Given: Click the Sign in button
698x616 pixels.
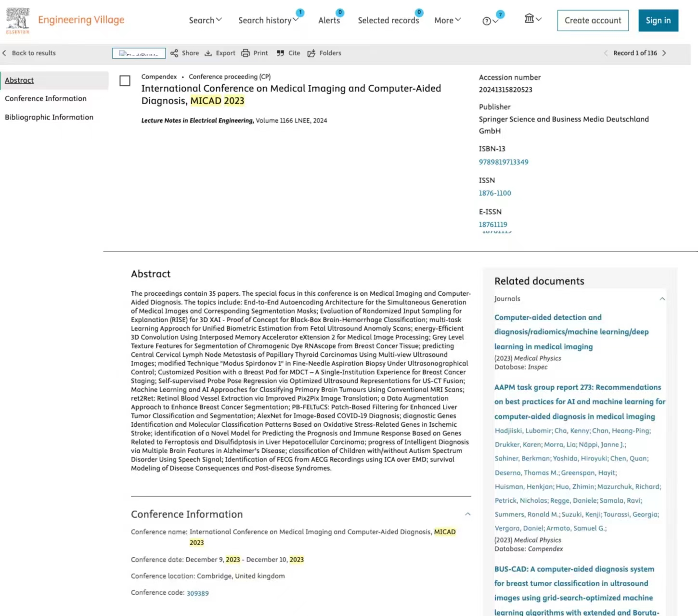Looking at the screenshot, I should coord(658,20).
